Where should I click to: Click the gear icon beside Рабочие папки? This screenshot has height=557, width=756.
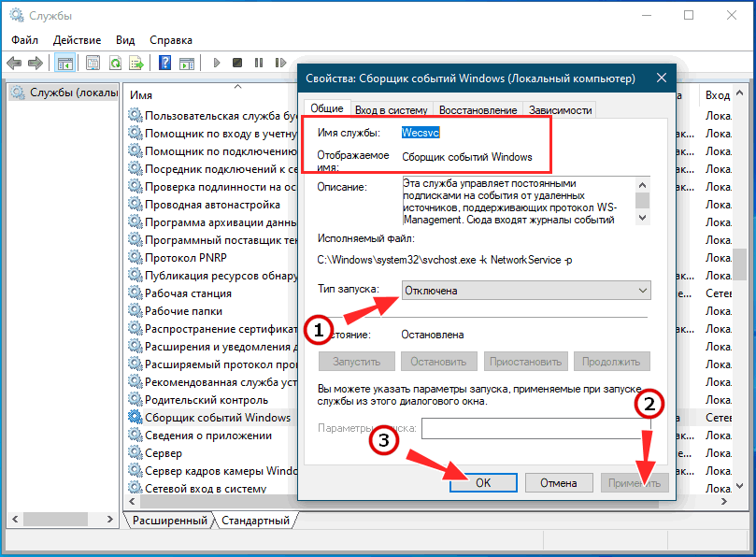tap(135, 310)
